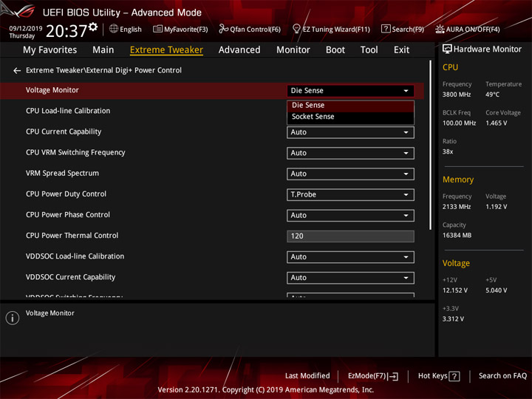Select CPU Current Capability label
532x399 pixels.
pyautogui.click(x=64, y=132)
